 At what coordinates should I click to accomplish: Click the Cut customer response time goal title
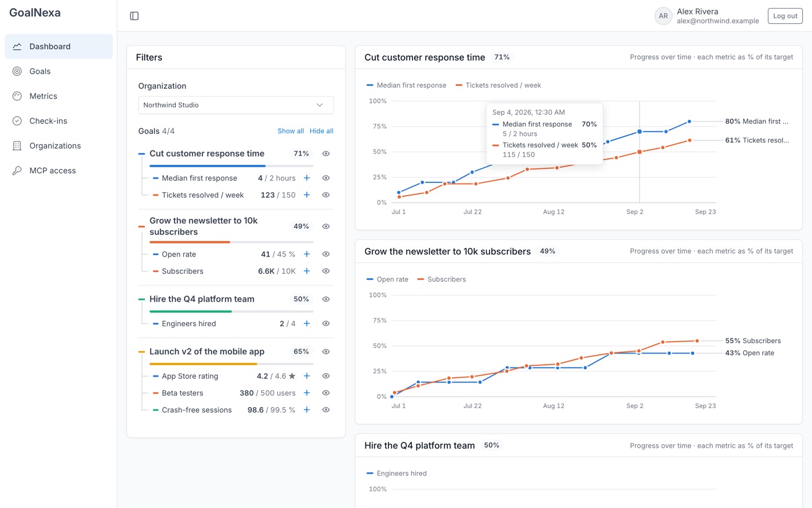tap(207, 154)
